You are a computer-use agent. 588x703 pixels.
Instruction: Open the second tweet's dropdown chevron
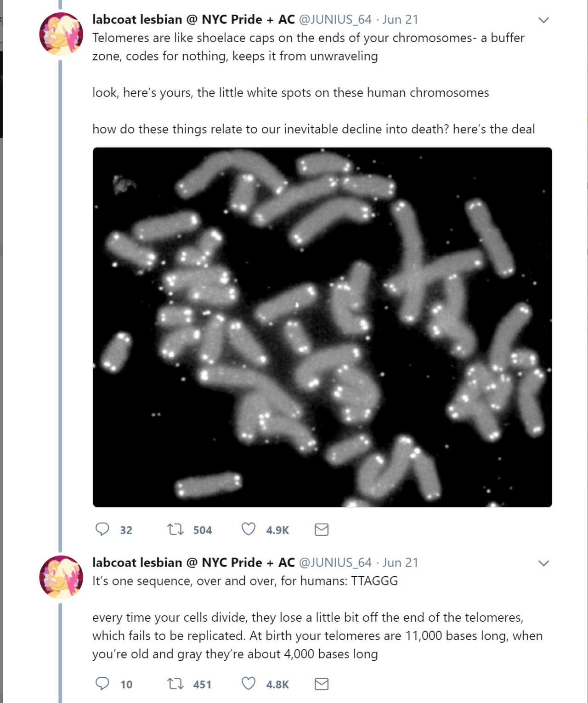(543, 563)
